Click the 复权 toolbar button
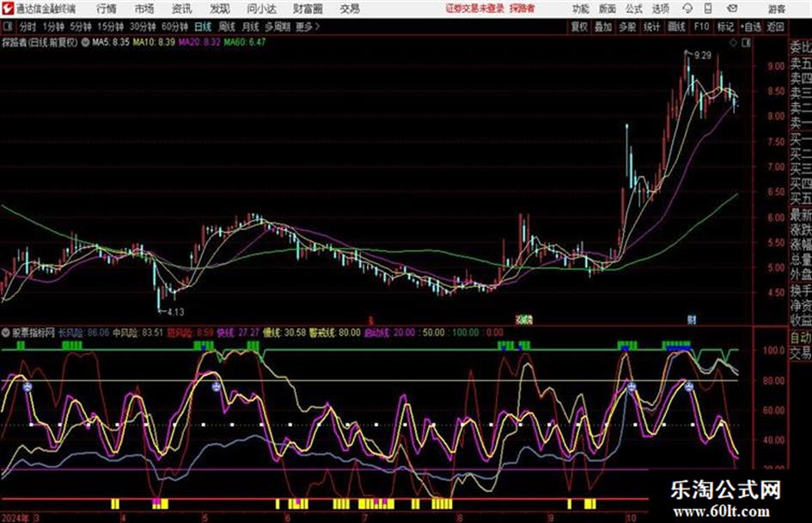Viewport: 812px width, 523px height. coord(579,27)
